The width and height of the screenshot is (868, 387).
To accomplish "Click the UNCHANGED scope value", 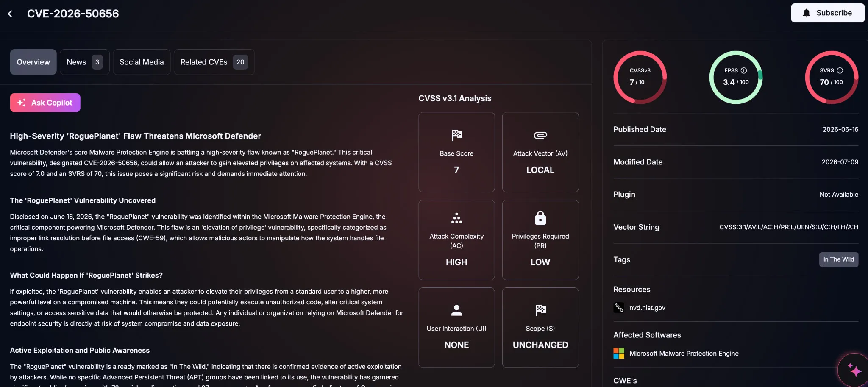I will (x=540, y=345).
